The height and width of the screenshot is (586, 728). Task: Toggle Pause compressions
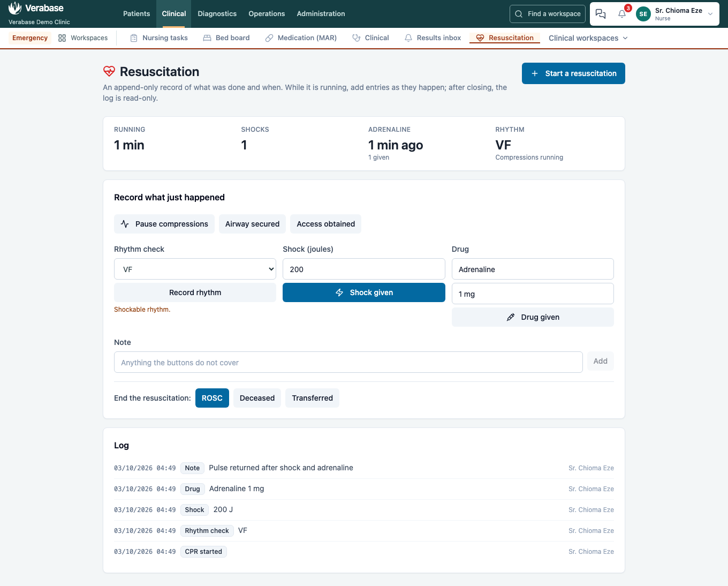tap(164, 224)
